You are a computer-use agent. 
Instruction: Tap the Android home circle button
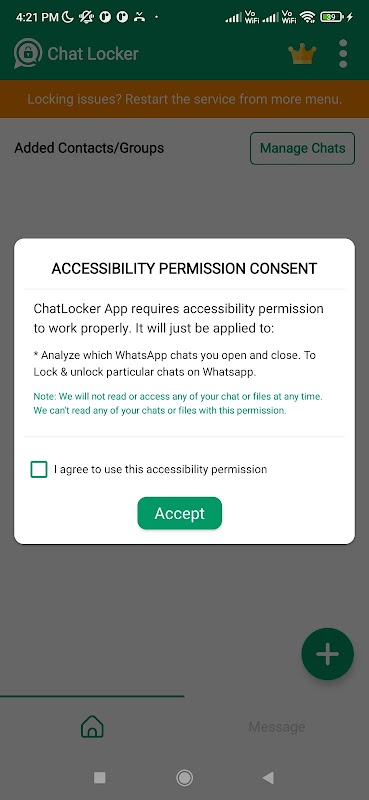(184, 778)
